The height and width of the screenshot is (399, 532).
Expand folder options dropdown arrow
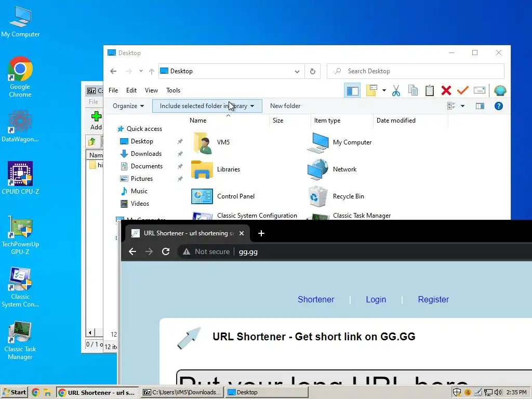(x=384, y=90)
